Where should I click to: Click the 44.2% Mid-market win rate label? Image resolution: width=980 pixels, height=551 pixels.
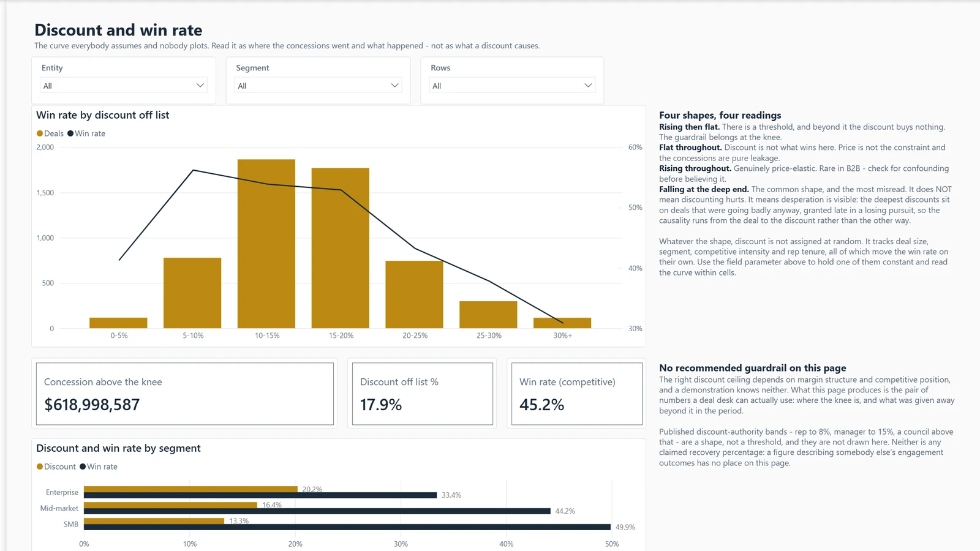[x=565, y=511]
